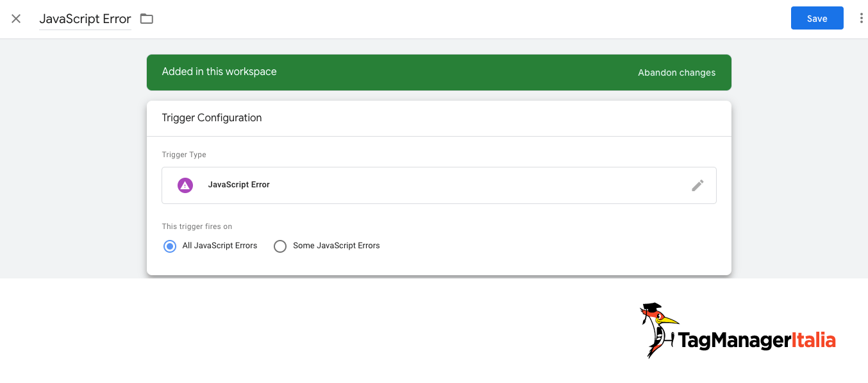Viewport: 868px width, 383px height.
Task: Close the trigger editor with the X icon
Action: 16,19
